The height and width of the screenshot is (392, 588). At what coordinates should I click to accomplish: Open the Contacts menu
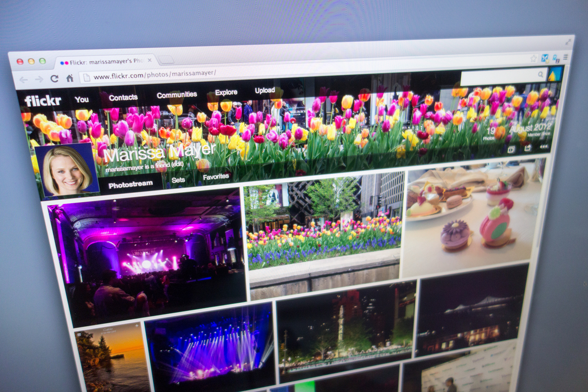[123, 97]
